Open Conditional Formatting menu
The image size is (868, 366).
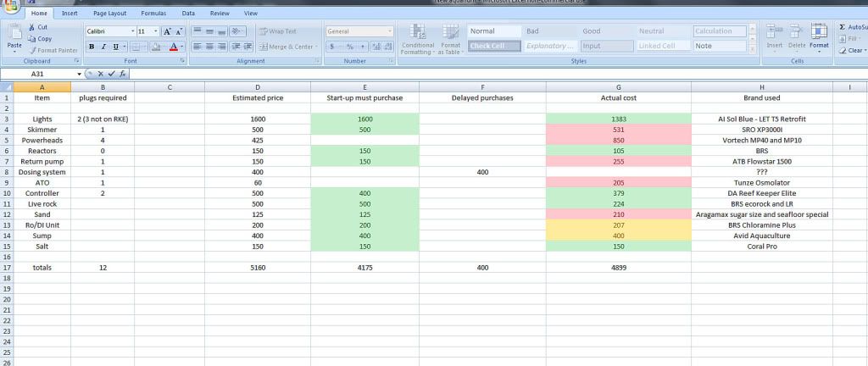(418, 39)
